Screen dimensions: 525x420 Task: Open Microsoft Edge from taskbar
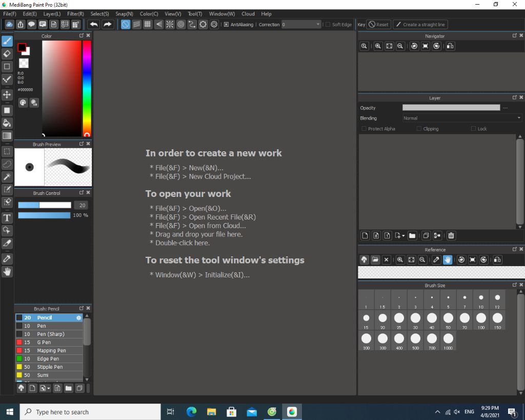pos(192,412)
